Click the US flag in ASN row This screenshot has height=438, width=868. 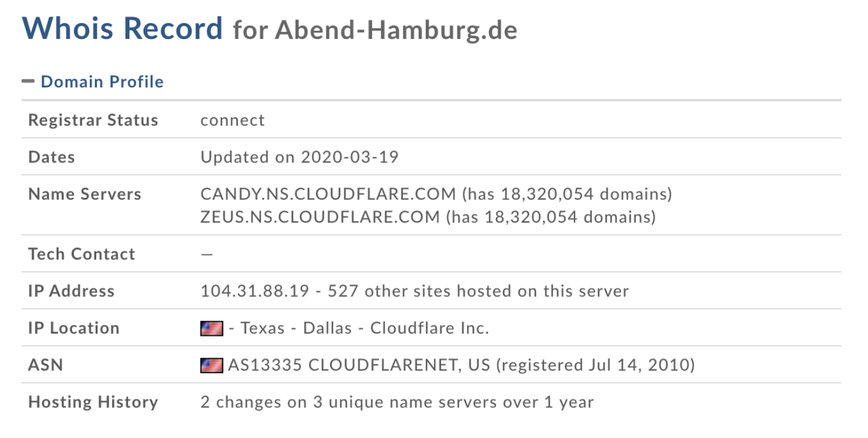click(212, 365)
